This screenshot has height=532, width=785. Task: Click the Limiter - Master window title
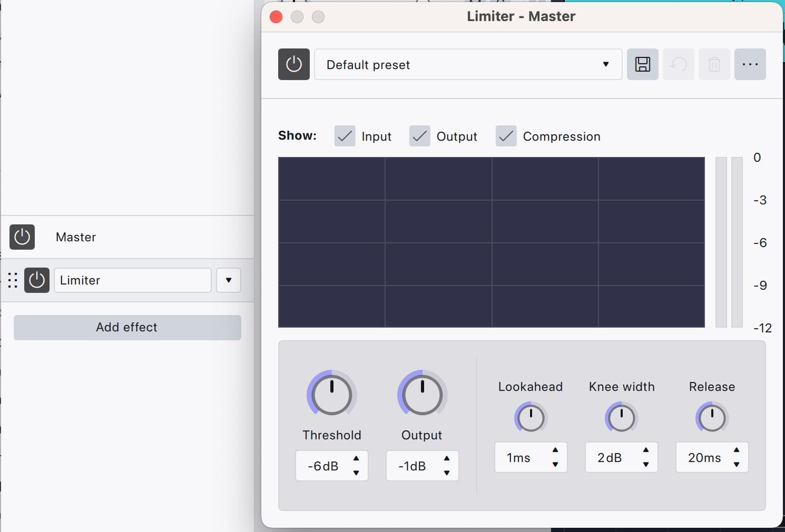pyautogui.click(x=521, y=16)
